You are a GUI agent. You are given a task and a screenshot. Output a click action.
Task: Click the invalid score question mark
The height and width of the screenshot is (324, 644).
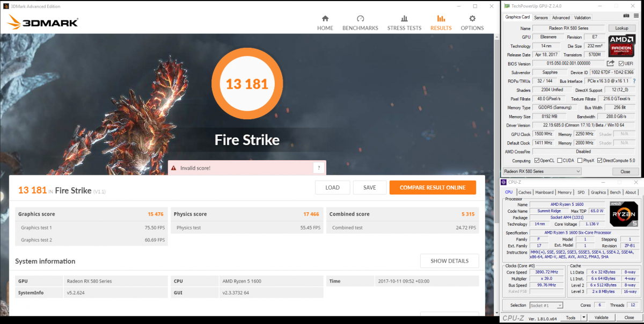319,168
